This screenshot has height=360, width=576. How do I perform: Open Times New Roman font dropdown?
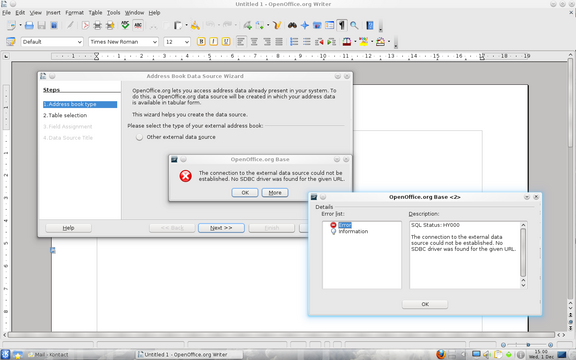click(155, 42)
